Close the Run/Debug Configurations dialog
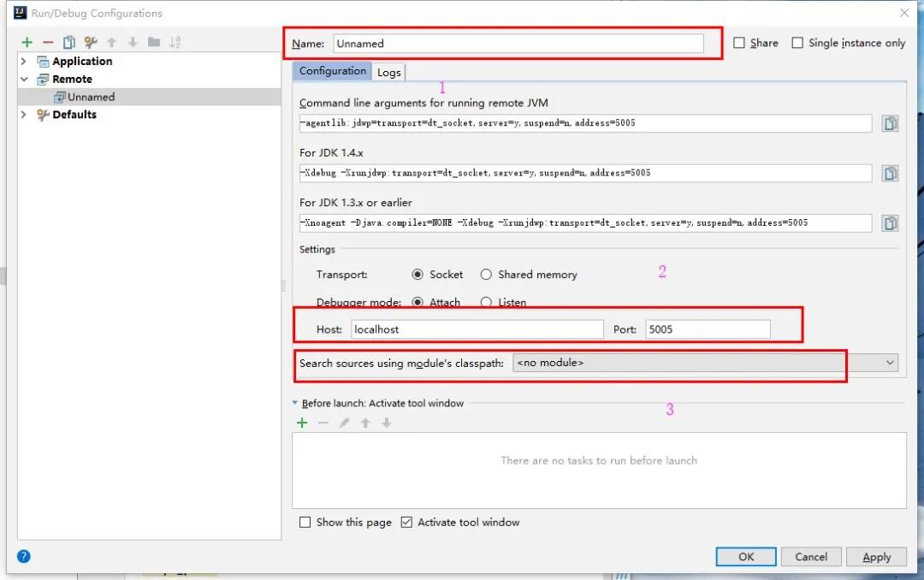Screen dimensions: 924x580 [x=904, y=12]
